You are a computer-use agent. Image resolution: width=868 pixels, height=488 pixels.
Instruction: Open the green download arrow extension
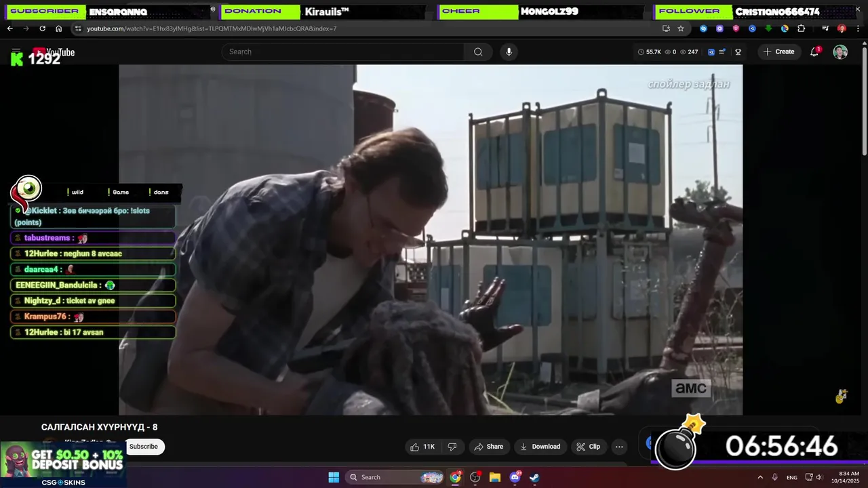coord(768,28)
